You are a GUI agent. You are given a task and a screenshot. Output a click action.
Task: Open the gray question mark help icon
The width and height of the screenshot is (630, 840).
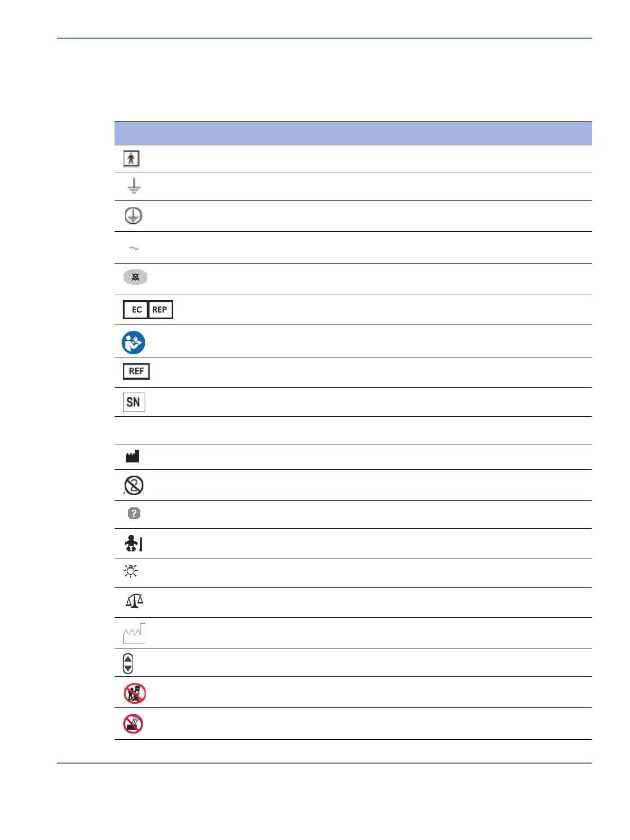(x=134, y=513)
